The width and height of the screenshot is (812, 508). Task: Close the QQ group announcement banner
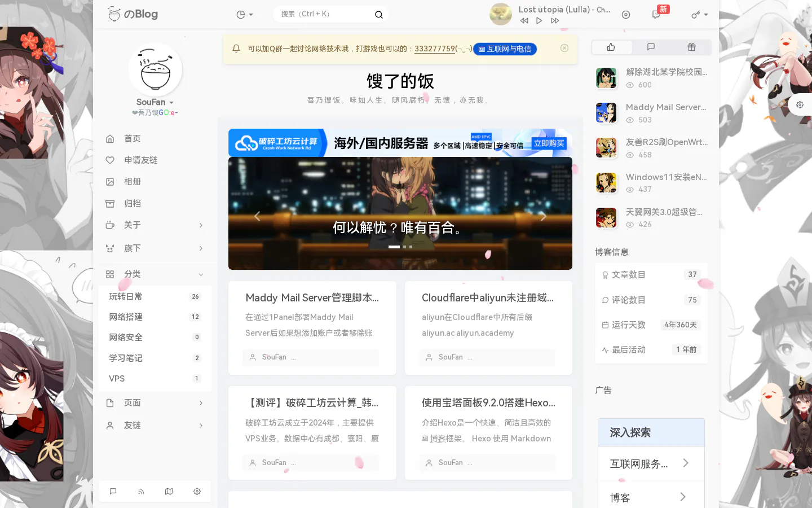click(564, 48)
